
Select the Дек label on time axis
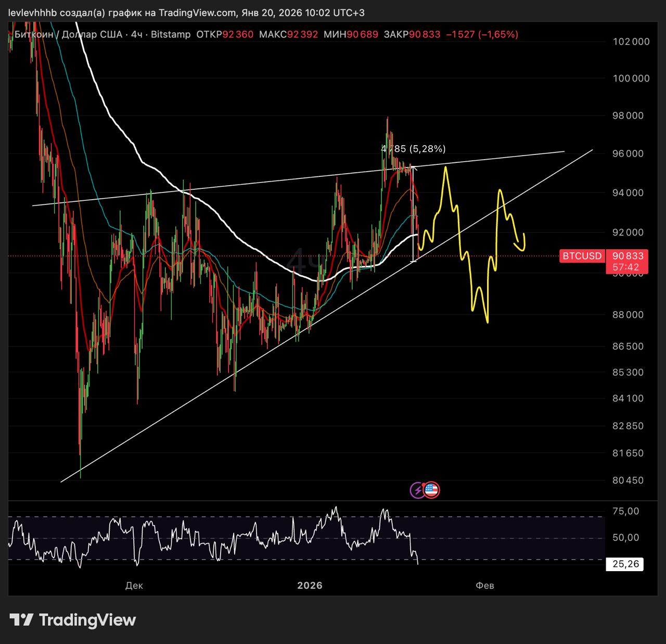(x=134, y=585)
